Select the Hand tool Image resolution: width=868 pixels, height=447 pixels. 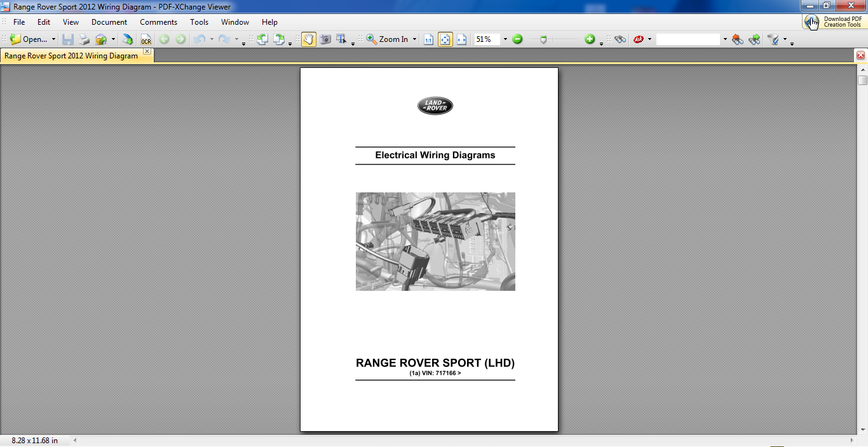coord(309,39)
